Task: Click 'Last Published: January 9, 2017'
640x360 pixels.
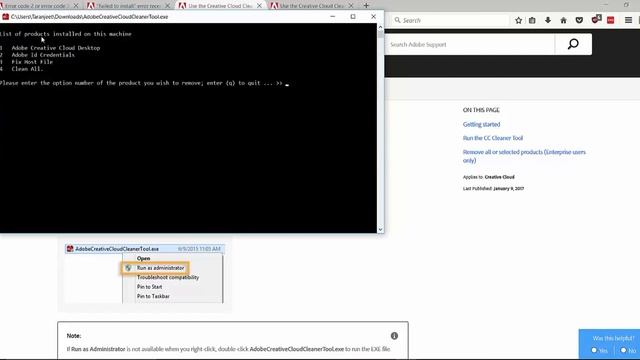Action: [493, 189]
